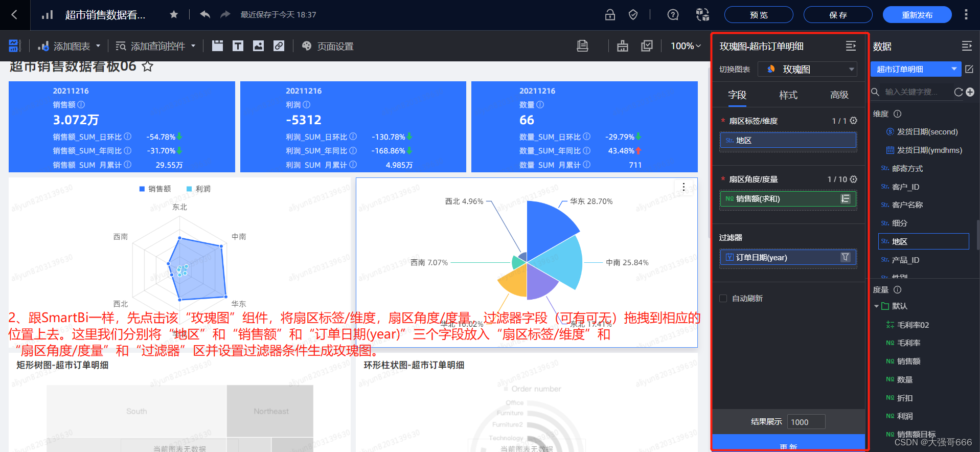Click the cube sync icon in header

point(702,15)
